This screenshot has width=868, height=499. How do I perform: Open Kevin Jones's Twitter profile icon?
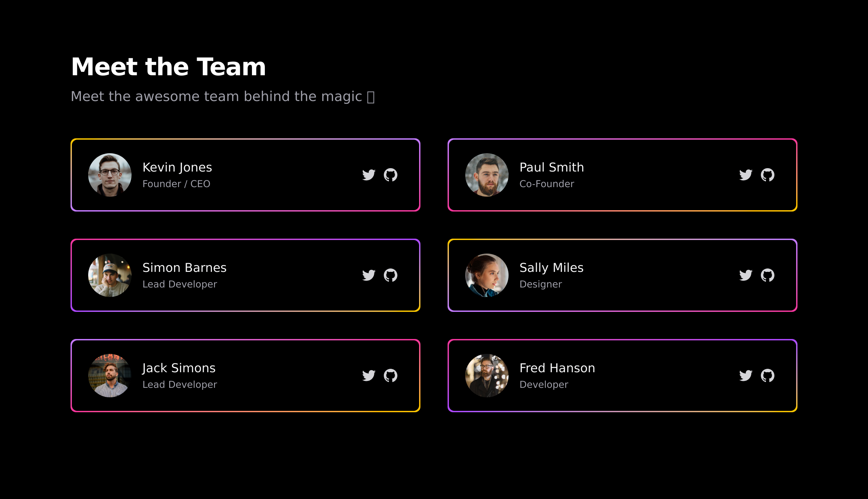click(x=369, y=175)
